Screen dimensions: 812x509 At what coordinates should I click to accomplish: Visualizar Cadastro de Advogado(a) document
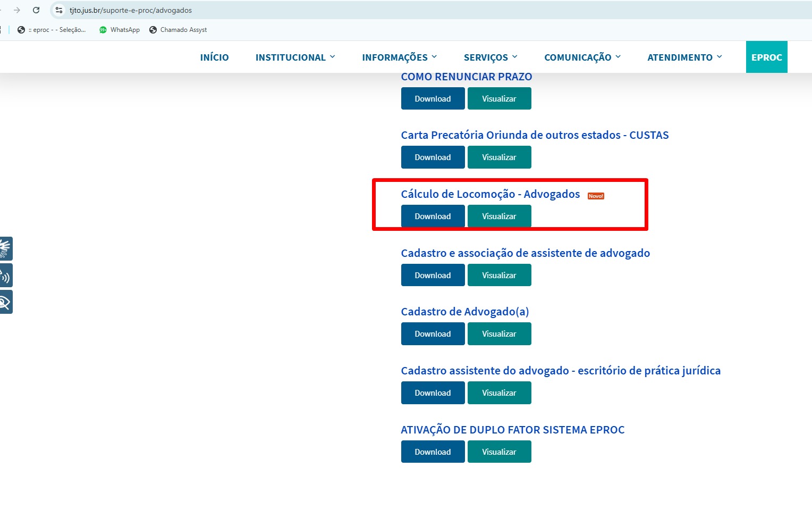499,334
